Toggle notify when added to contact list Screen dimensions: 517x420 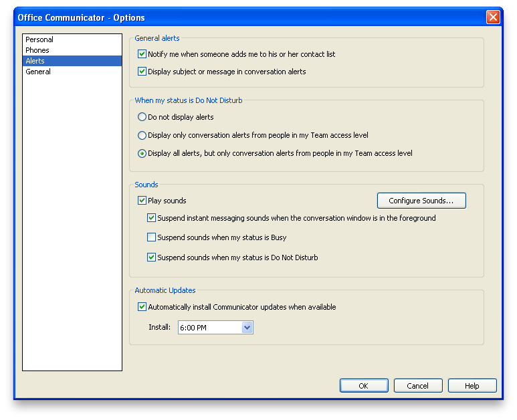pos(142,54)
